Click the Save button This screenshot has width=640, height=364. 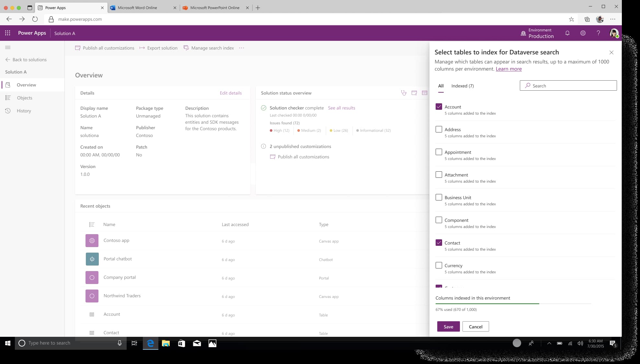coord(448,326)
